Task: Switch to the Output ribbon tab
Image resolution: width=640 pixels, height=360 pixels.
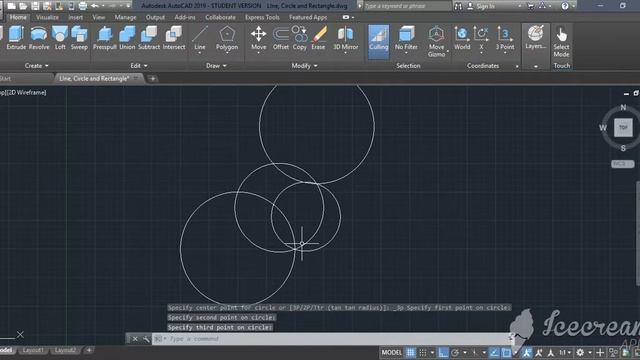Action: pyautogui.click(x=155, y=17)
